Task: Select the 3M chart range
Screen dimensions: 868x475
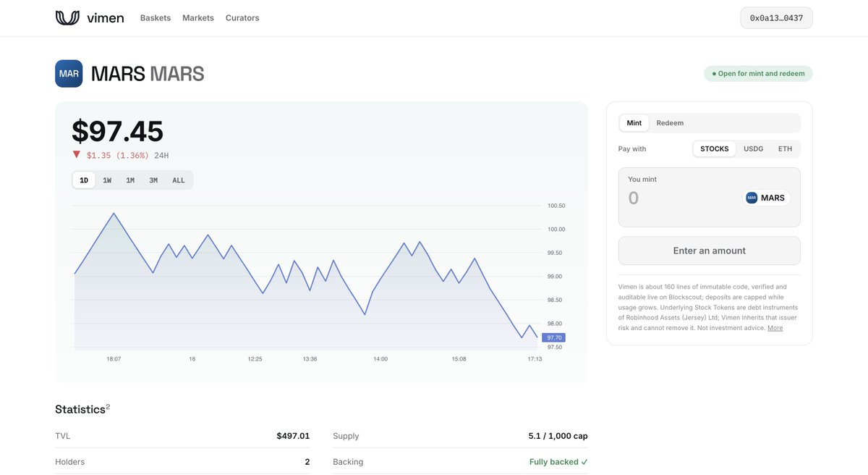Action: [x=153, y=180]
